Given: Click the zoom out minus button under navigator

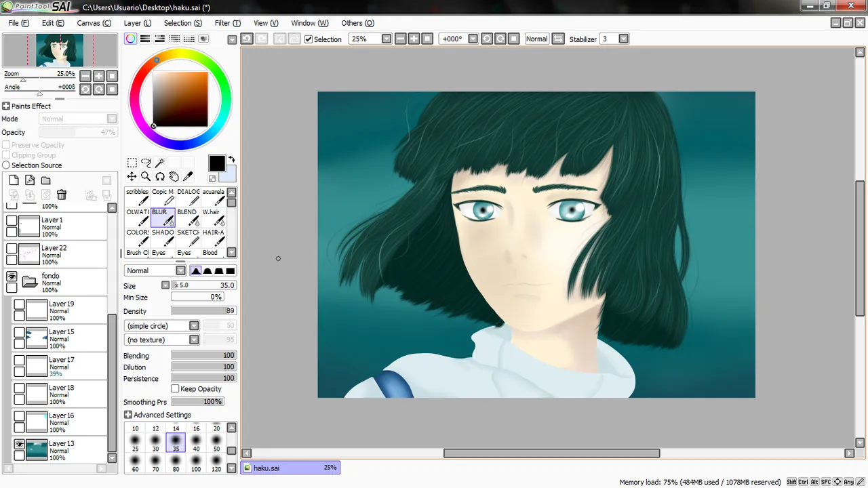Looking at the screenshot, I should point(85,76).
